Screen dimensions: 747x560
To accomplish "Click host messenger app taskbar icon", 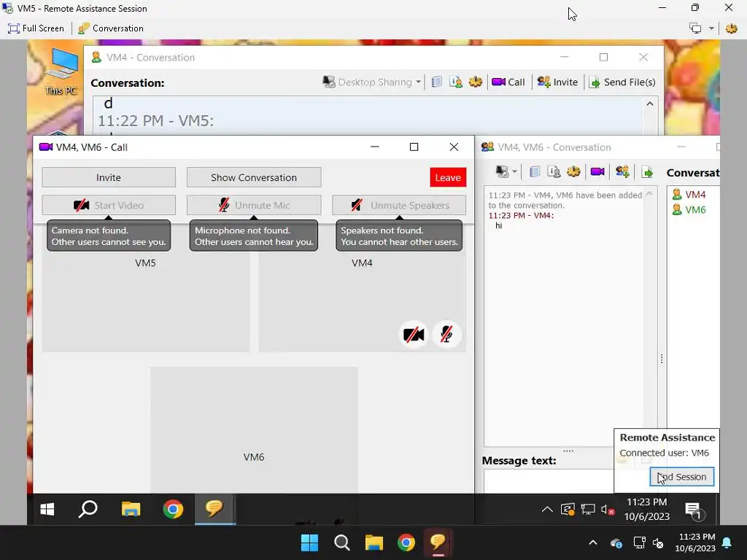I will 438,542.
